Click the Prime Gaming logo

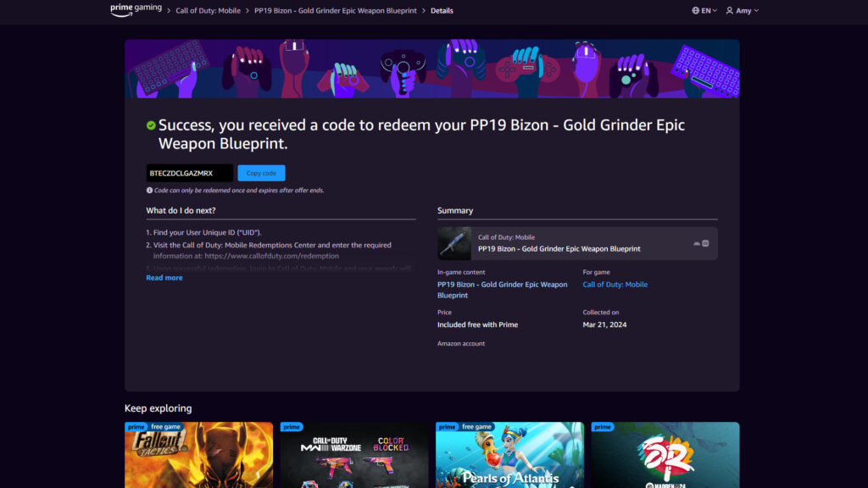coord(136,10)
